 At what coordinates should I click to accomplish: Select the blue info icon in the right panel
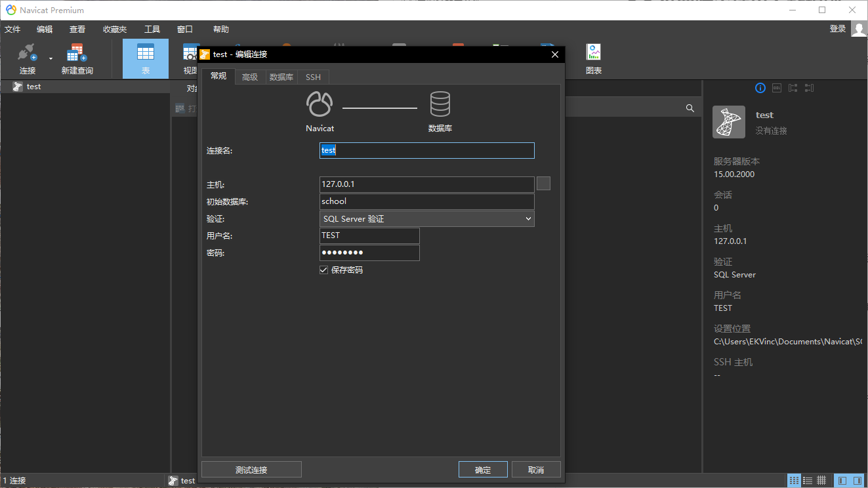tap(760, 88)
